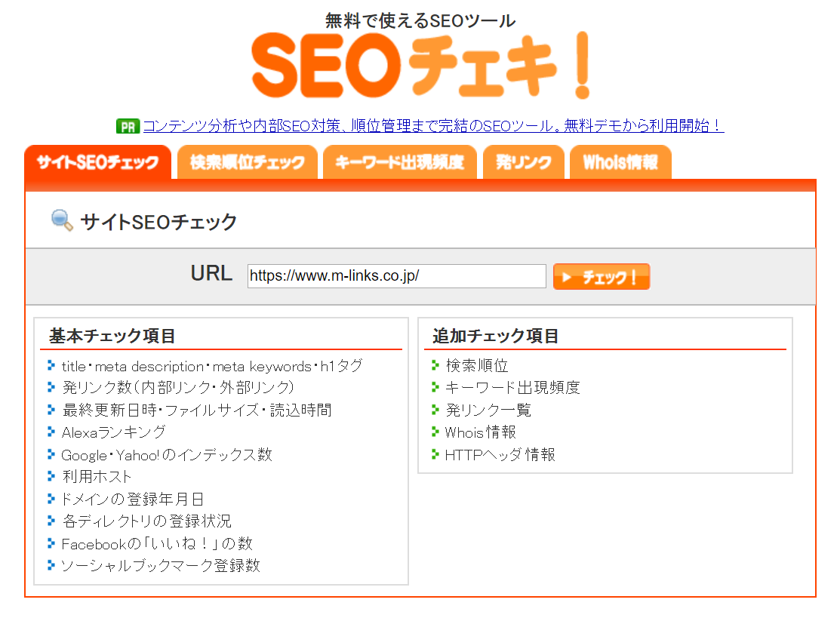Open the キーワード出現頻度 tab

coord(400,161)
